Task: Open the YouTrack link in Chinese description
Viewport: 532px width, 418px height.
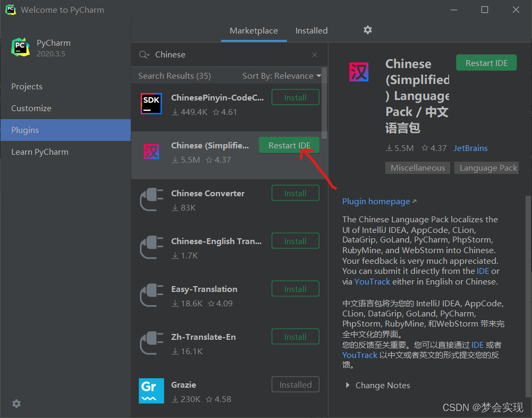Action: (x=360, y=355)
